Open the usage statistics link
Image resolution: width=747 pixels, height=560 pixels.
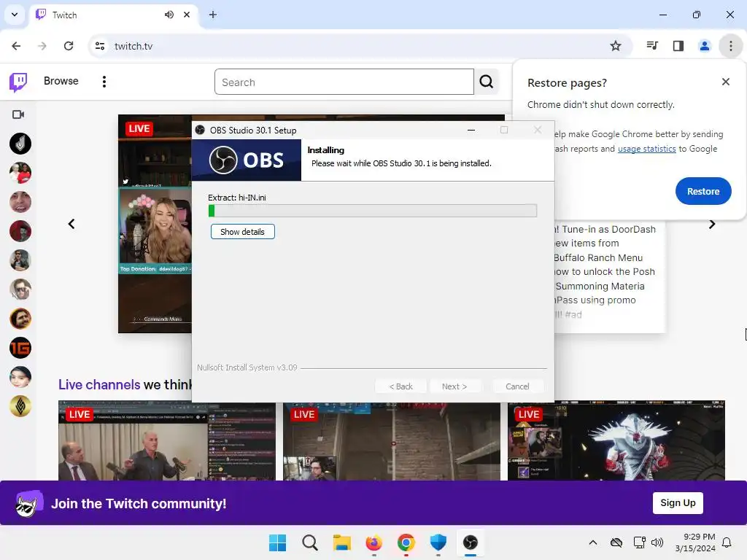(646, 149)
